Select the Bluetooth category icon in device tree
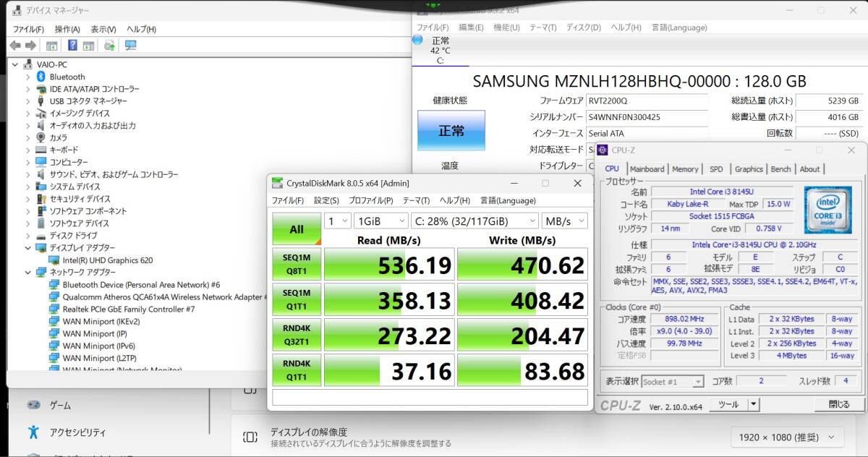This screenshot has height=457, width=868. pyautogui.click(x=41, y=77)
